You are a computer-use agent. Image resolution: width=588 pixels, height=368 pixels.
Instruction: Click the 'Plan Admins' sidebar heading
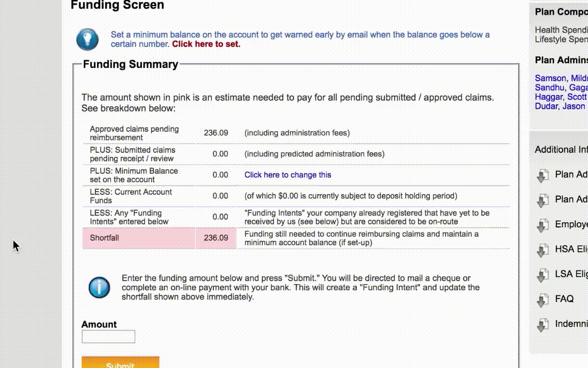coord(561,60)
